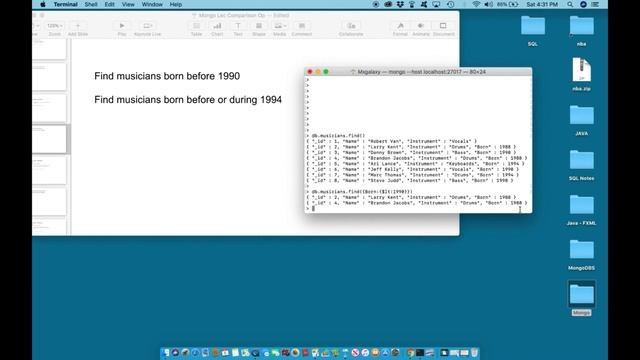Image resolution: width=640 pixels, height=360 pixels.
Task: Click 'Find musicians born before 1990' slide text
Action: click(x=167, y=76)
